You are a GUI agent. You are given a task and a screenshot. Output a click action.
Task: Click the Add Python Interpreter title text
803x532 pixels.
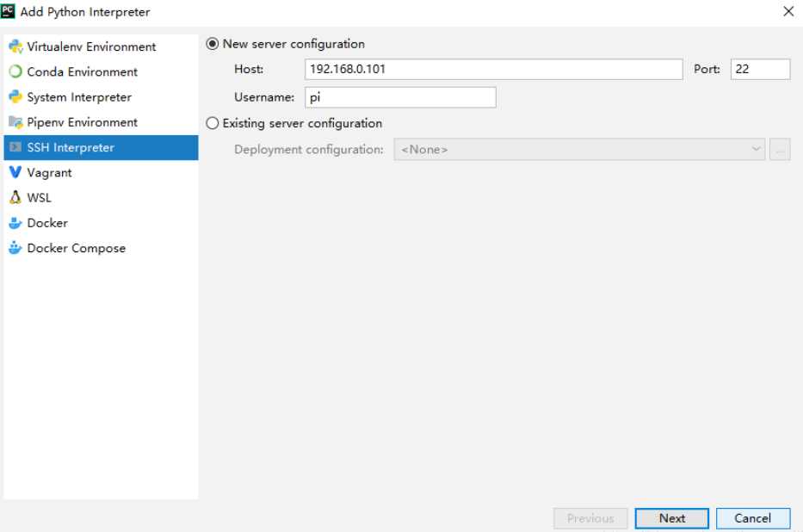(x=85, y=12)
